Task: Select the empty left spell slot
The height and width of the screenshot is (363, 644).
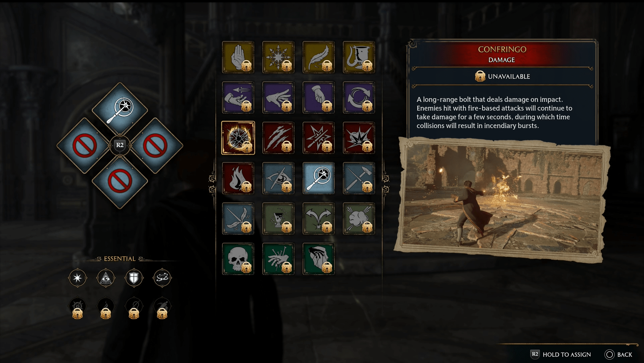Action: [85, 146]
